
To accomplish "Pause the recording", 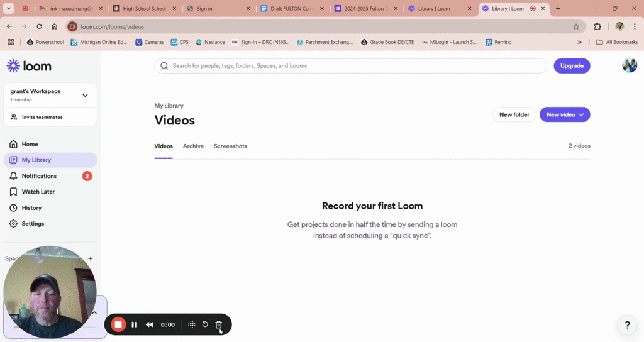I will 135,324.
